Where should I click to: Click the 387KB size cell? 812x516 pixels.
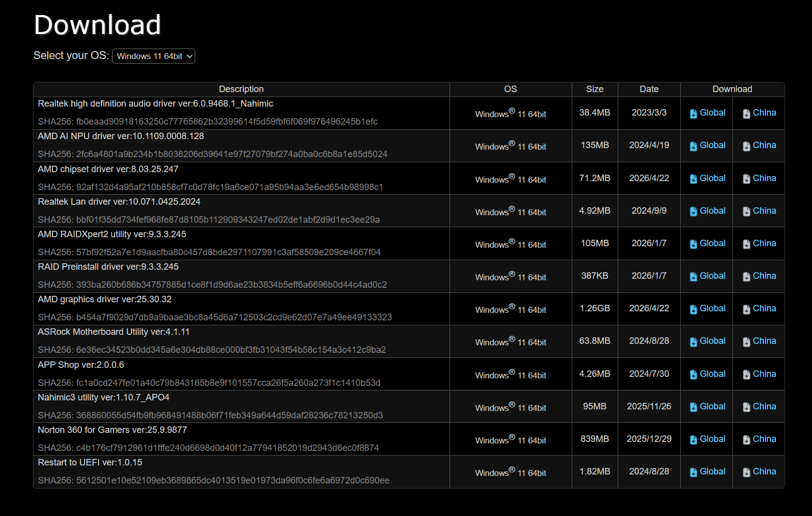click(595, 276)
